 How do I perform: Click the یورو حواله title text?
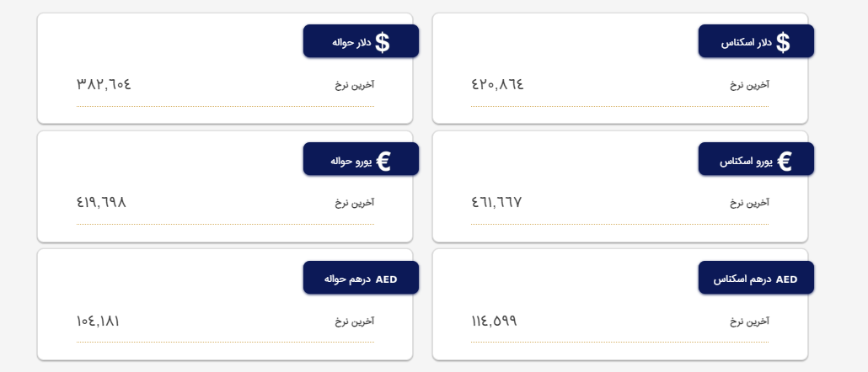[348, 160]
